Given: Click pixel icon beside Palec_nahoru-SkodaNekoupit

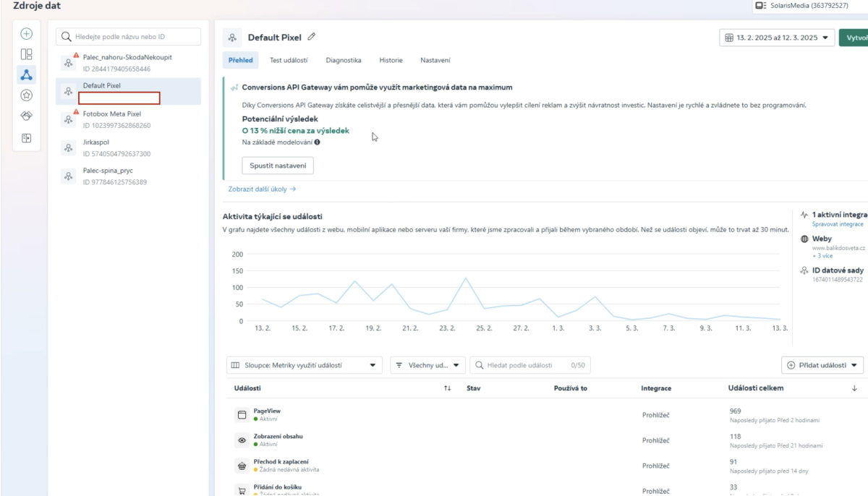Looking at the screenshot, I should (x=68, y=63).
